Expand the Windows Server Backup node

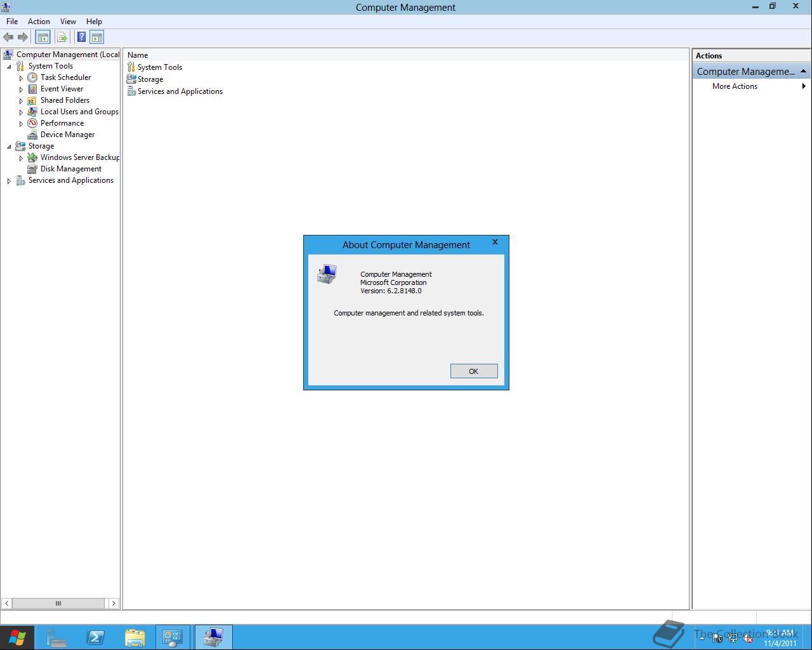coord(21,158)
